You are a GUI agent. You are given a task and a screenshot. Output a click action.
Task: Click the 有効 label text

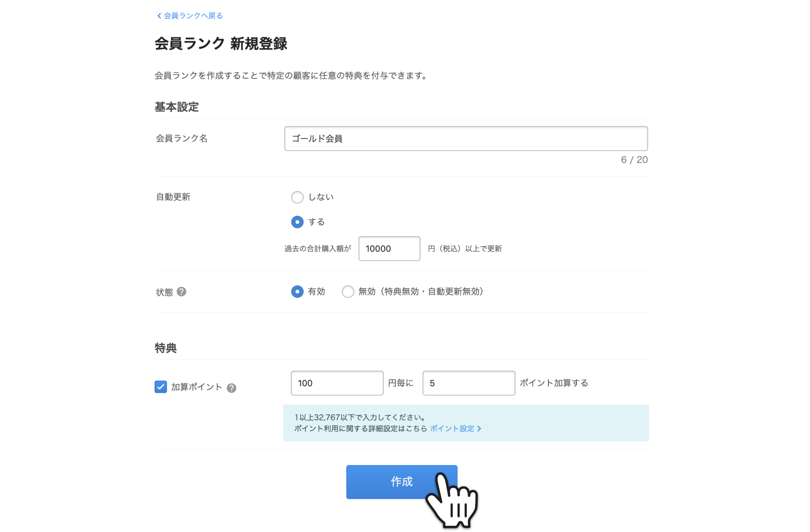tap(316, 292)
